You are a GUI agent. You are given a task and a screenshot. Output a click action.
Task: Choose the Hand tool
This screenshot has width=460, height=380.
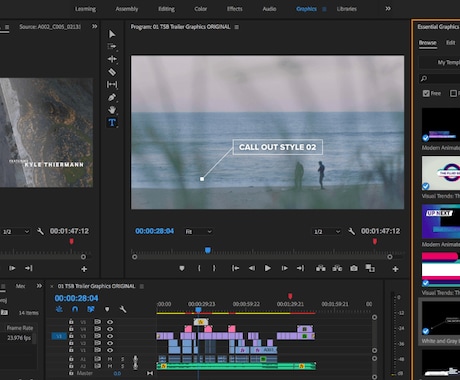pos(112,110)
